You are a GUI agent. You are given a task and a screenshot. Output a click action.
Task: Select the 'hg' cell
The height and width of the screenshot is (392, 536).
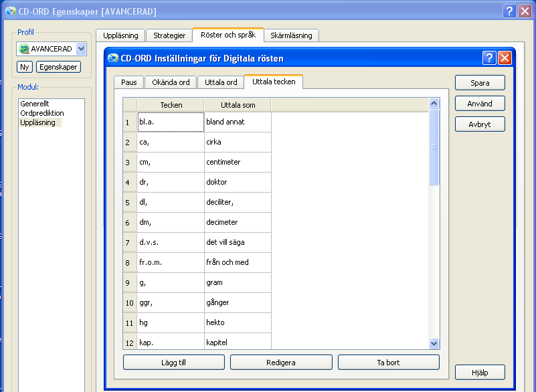pos(171,322)
